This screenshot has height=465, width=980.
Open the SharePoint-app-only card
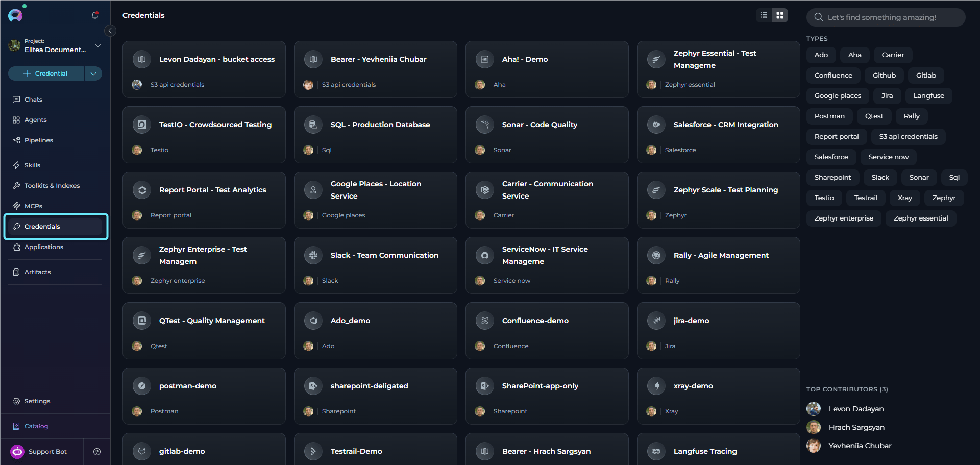(547, 396)
